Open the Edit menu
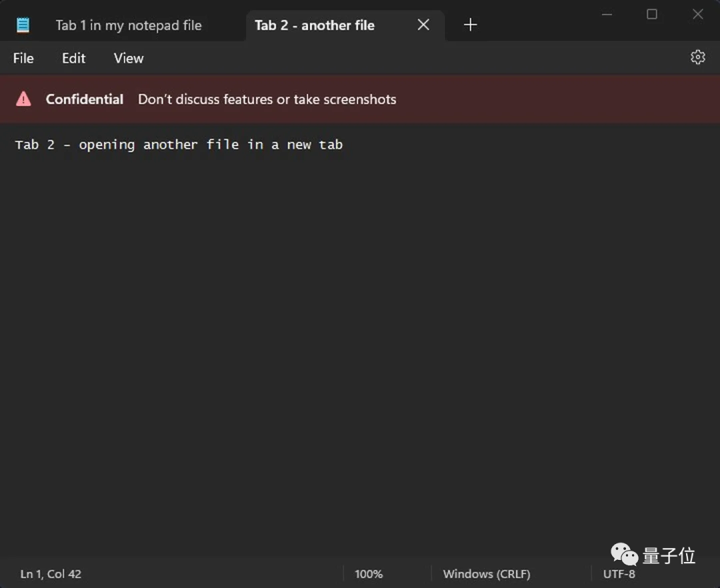 click(73, 58)
